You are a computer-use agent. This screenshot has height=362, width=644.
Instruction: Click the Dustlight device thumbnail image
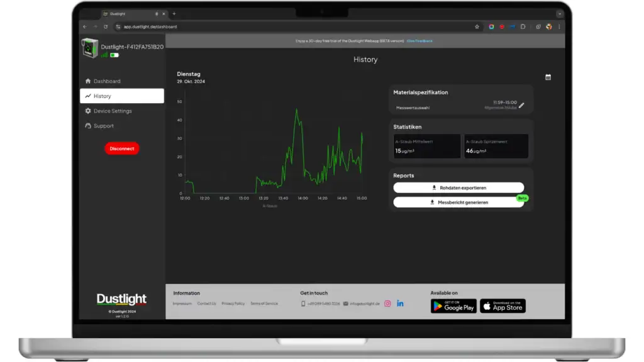[x=89, y=48]
